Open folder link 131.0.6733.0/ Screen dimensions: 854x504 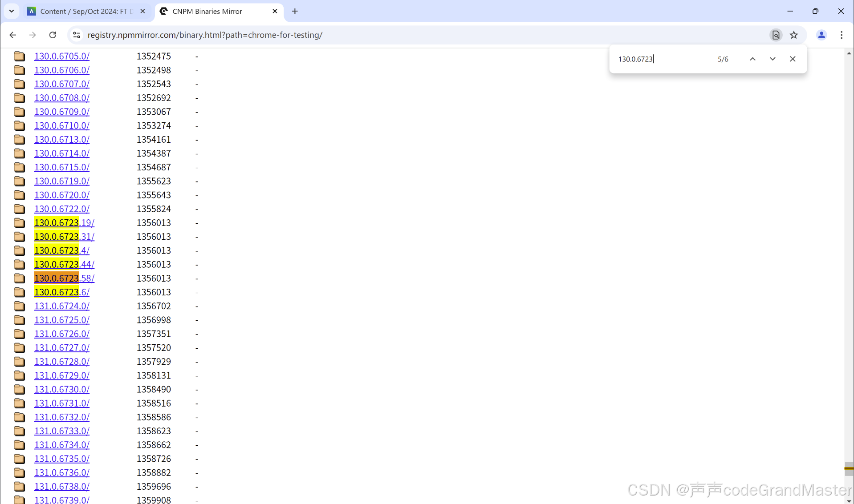tap(62, 431)
